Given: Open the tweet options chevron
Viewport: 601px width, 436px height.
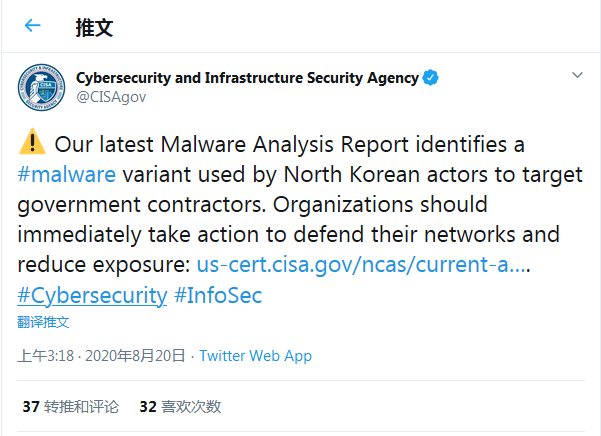Looking at the screenshot, I should pyautogui.click(x=577, y=76).
